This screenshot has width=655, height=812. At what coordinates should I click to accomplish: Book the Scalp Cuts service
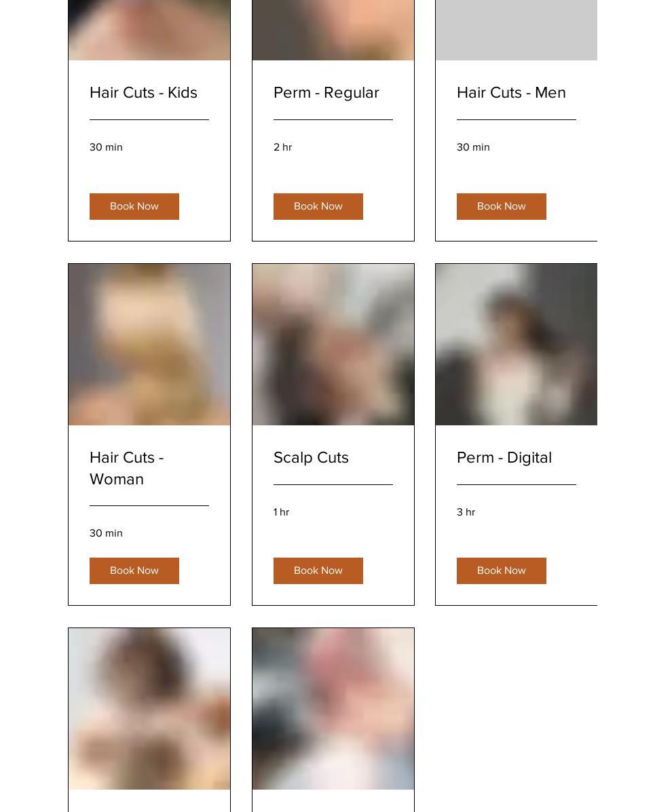(318, 570)
